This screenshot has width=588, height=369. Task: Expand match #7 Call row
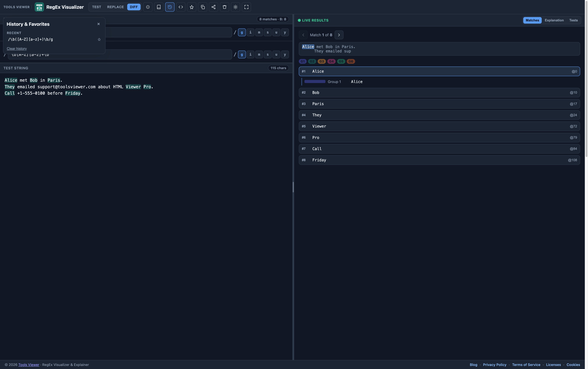point(439,149)
